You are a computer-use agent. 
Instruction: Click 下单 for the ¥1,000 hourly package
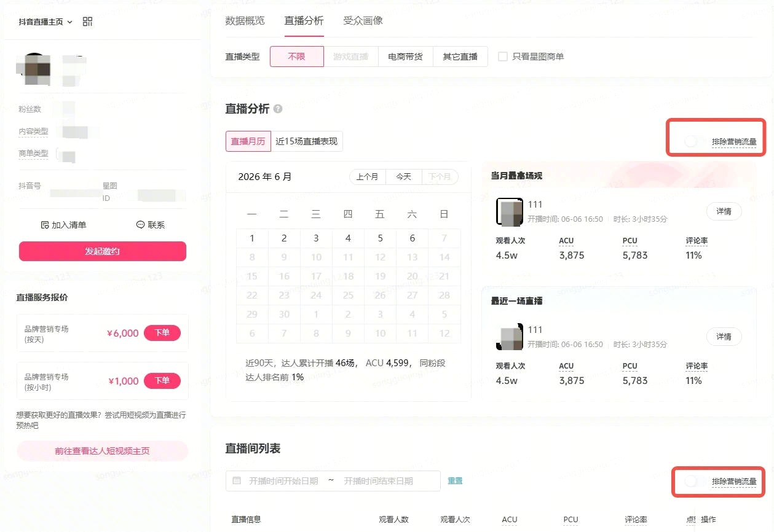162,381
